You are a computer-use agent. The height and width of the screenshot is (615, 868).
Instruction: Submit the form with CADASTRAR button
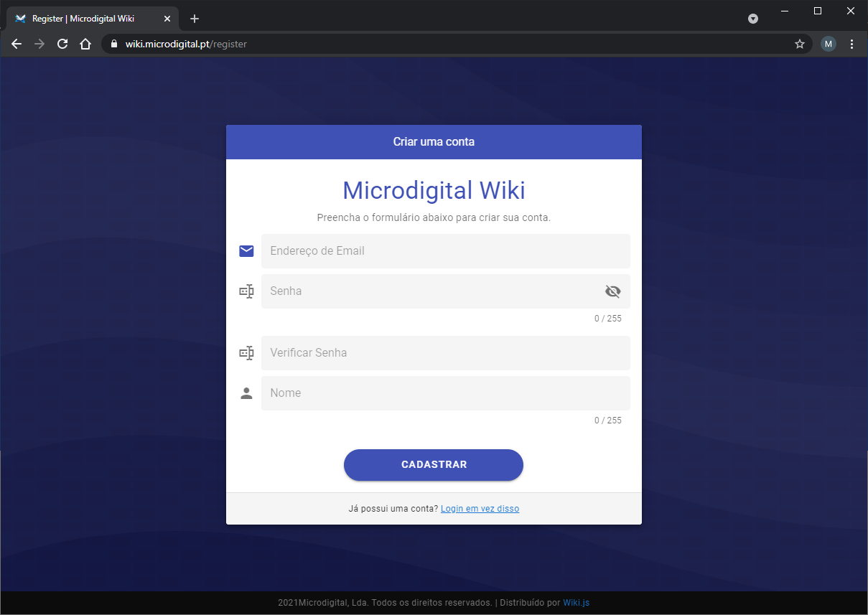434,465
